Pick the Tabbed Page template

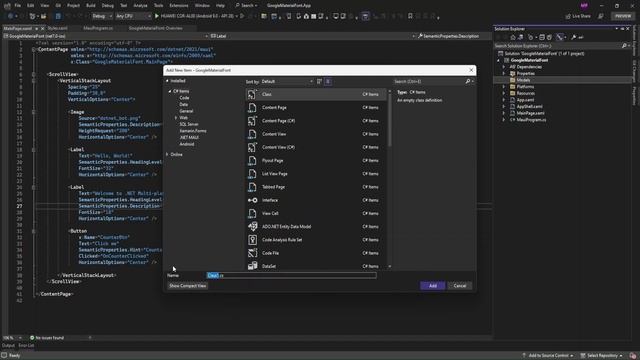tap(316, 187)
